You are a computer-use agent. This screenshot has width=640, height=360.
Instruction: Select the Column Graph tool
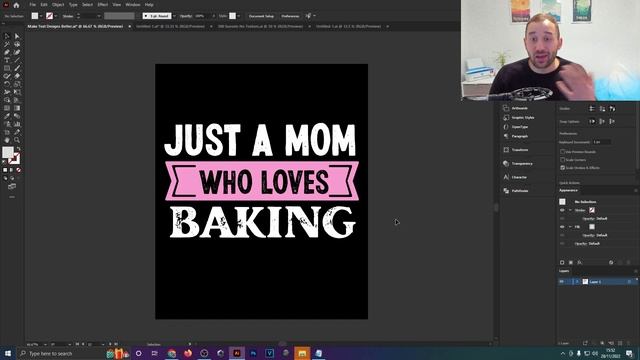tap(17, 124)
